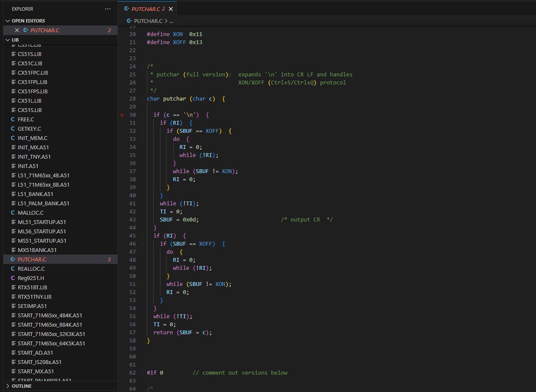The height and width of the screenshot is (392, 536).
Task: Open GETKEY.C from the file tree
Action: (29, 129)
